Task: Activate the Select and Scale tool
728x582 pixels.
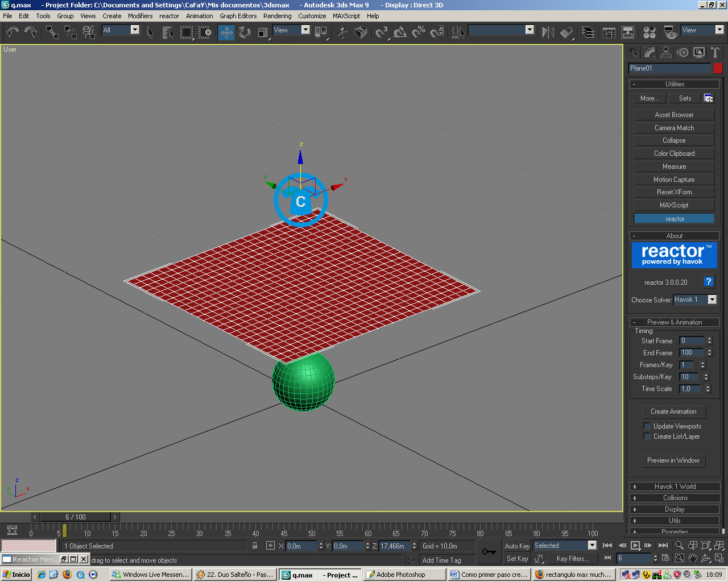Action: pyautogui.click(x=263, y=32)
